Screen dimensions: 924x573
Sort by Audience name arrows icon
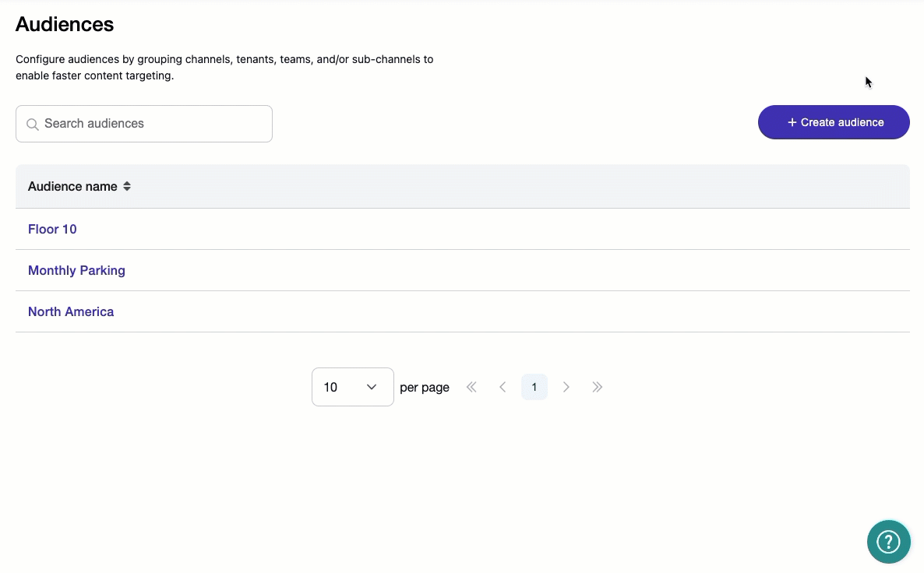pos(127,186)
